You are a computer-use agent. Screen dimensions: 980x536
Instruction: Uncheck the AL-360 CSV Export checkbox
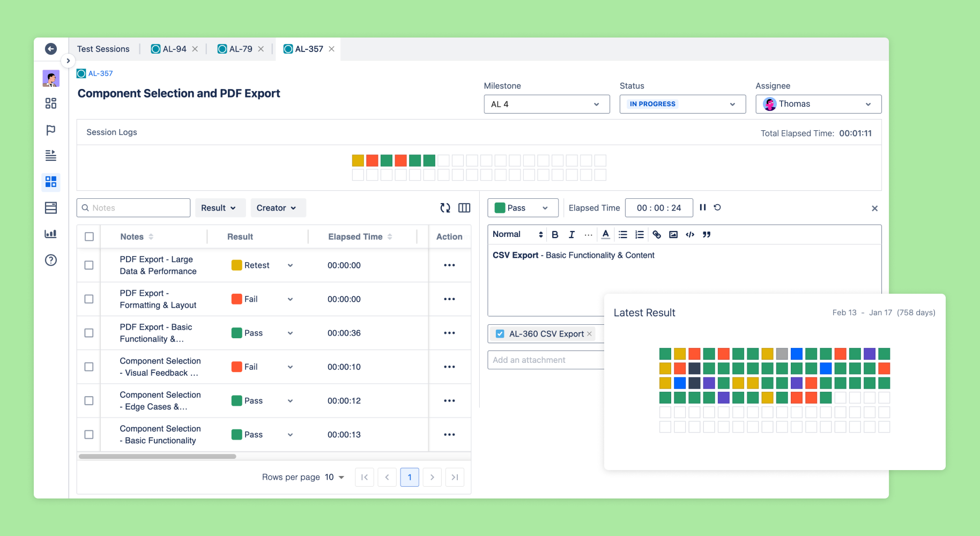tap(500, 334)
